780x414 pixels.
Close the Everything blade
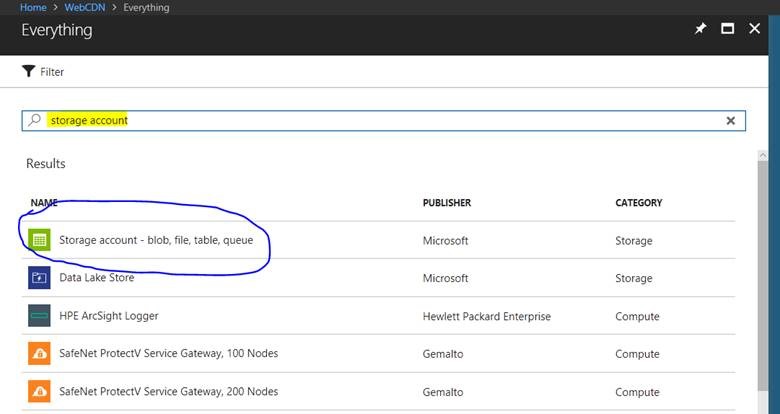coord(755,29)
